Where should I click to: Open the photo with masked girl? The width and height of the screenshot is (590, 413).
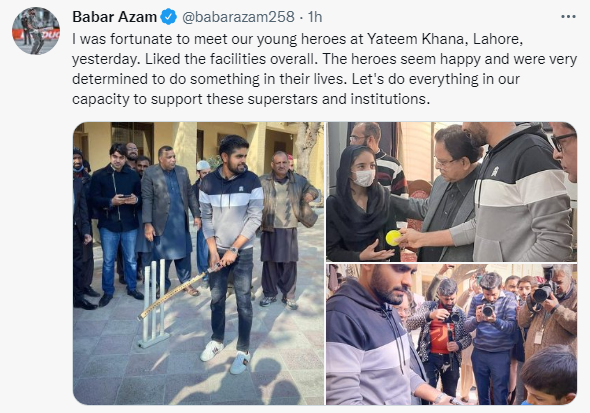coord(452,191)
